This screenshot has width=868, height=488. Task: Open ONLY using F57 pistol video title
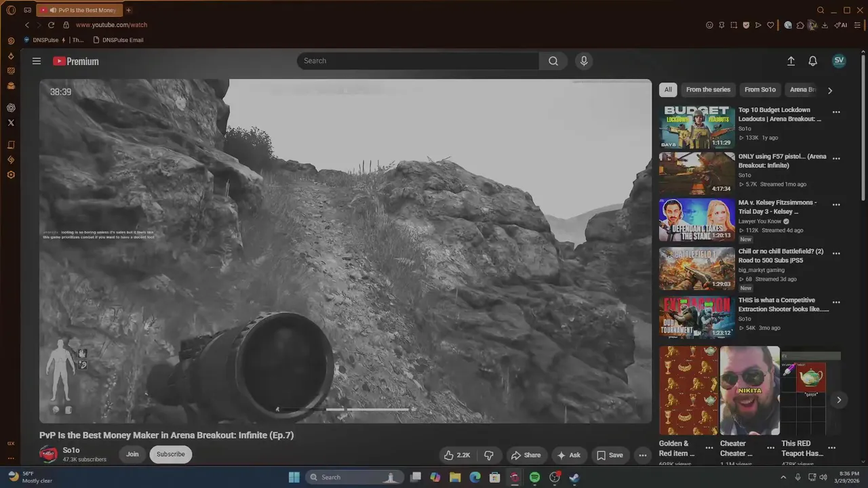pos(782,161)
